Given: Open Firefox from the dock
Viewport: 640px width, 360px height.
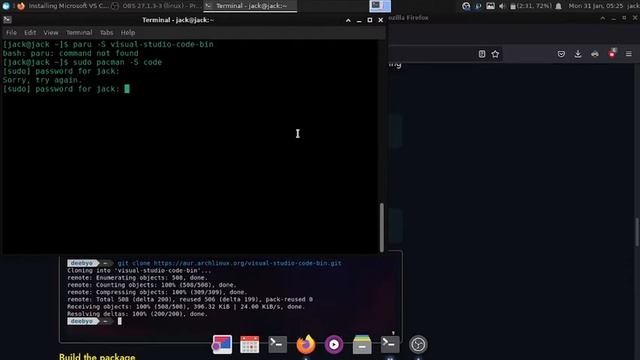Looking at the screenshot, I should pyautogui.click(x=306, y=344).
